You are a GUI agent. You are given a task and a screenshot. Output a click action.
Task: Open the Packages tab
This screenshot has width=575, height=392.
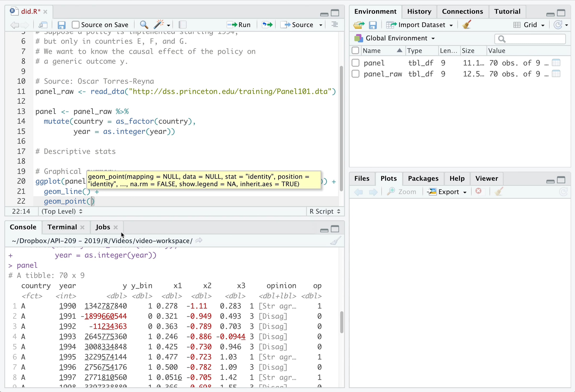point(423,179)
